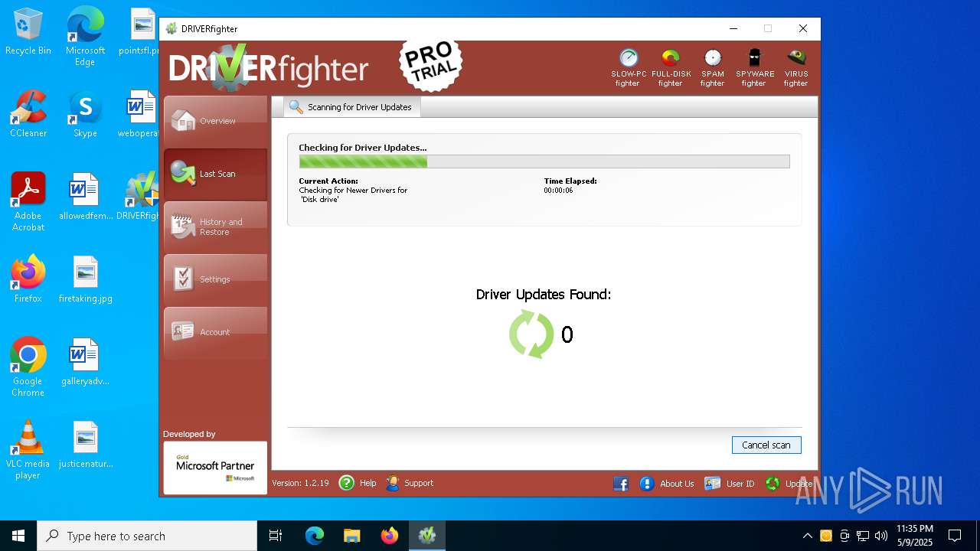Click the blue About Us exclamation icon
The height and width of the screenshot is (551, 980).
(x=647, y=484)
